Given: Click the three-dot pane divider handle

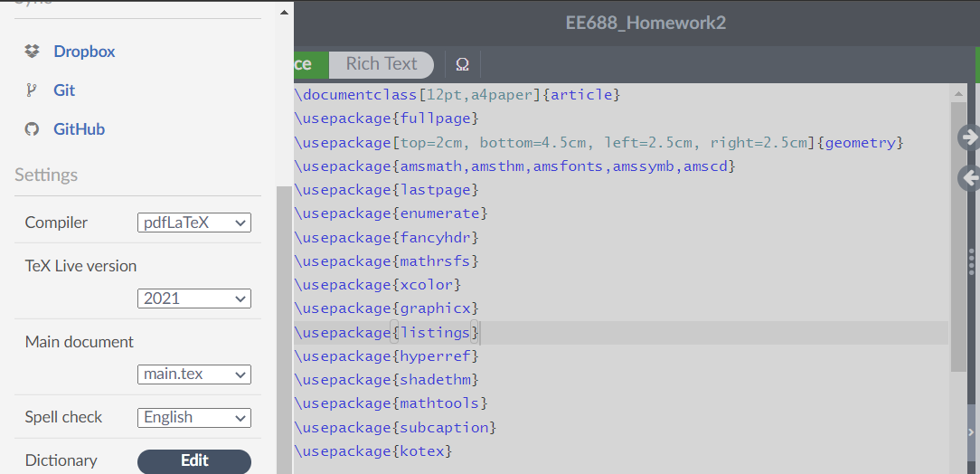Looking at the screenshot, I should click(x=971, y=262).
